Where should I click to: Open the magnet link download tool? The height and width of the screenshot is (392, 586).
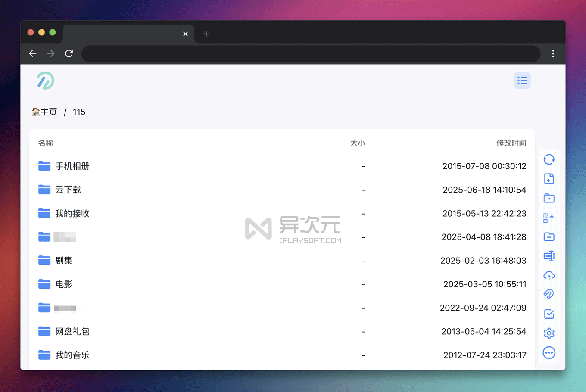coord(549,294)
